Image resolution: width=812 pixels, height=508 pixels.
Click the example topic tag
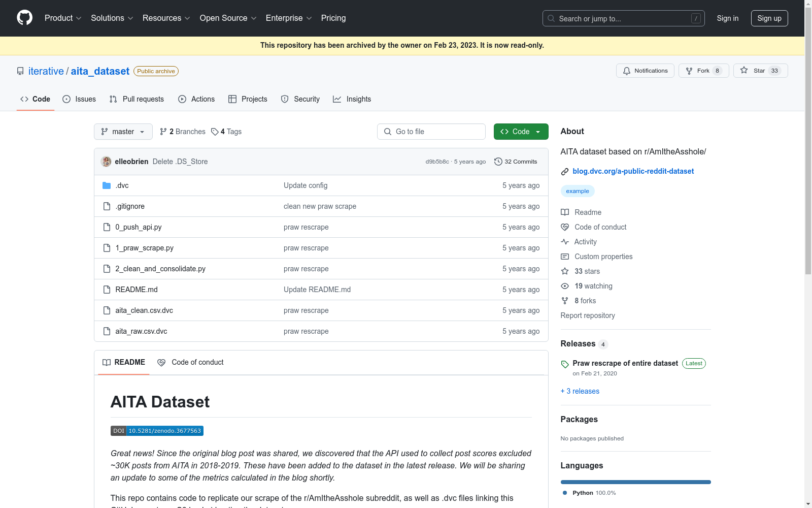coord(578,191)
